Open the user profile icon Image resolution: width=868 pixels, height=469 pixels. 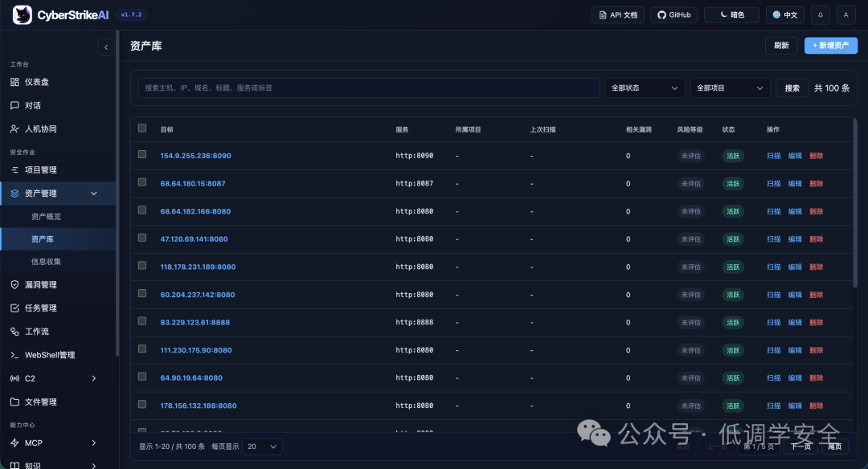pyautogui.click(x=845, y=15)
